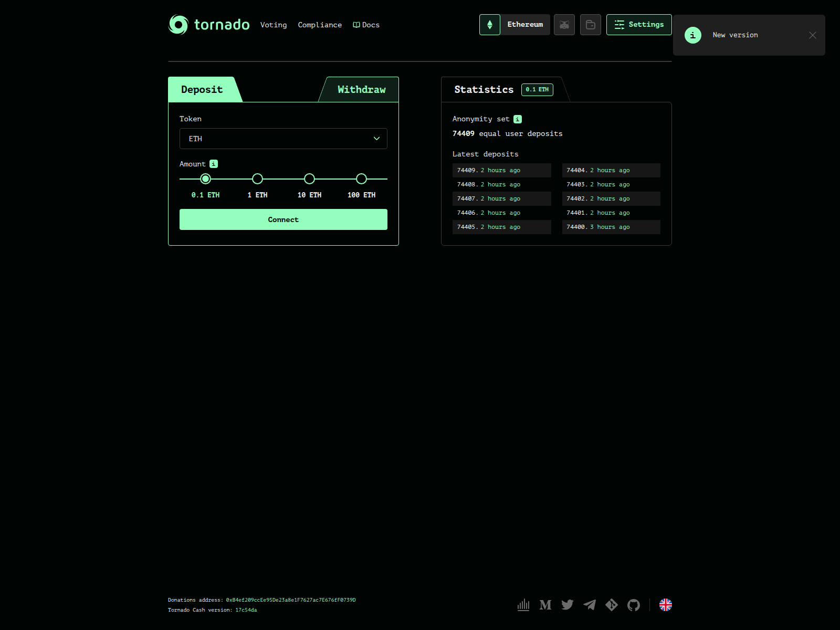The image size is (840, 630).
Task: Click deposit 74404 row
Action: click(611, 170)
